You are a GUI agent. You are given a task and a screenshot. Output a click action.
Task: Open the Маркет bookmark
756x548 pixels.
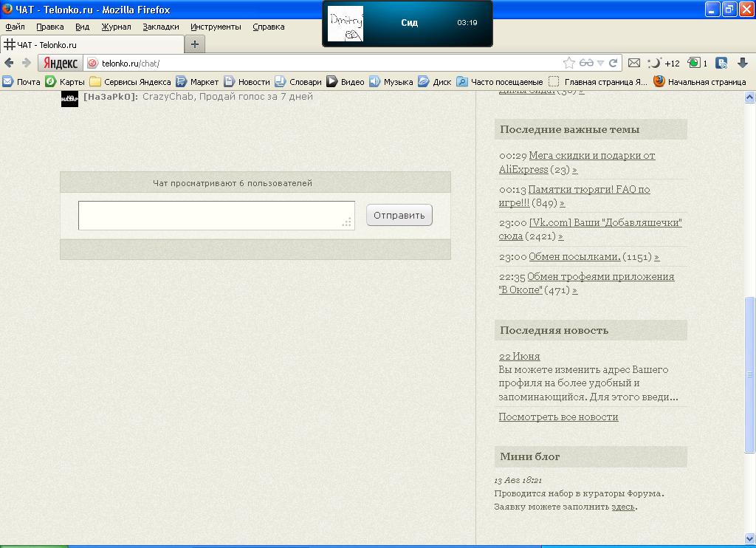click(197, 82)
